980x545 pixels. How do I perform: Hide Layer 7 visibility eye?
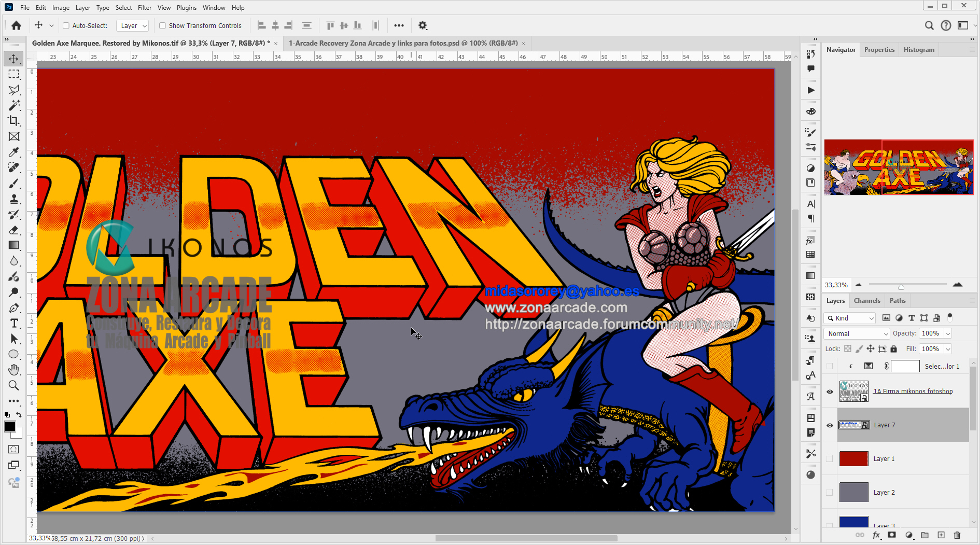tap(830, 425)
